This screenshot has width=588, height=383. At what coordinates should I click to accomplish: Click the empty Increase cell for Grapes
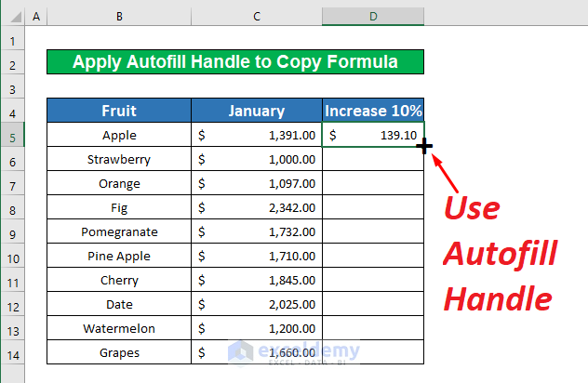(x=373, y=352)
